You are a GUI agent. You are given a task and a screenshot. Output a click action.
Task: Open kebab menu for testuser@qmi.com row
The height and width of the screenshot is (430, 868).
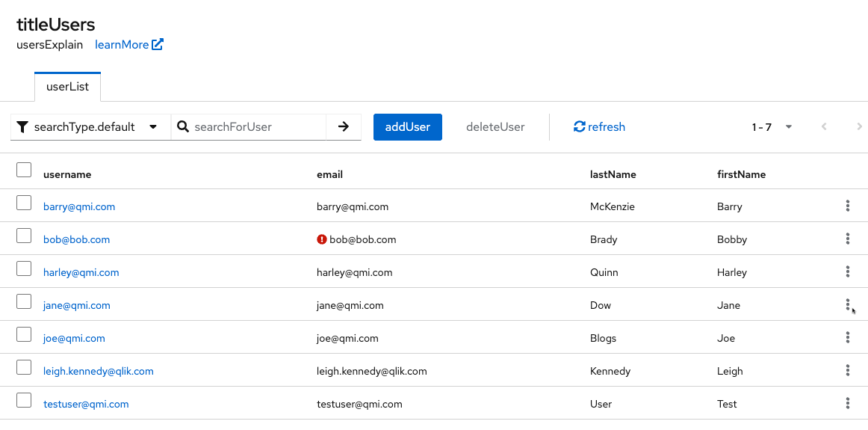[x=848, y=403]
